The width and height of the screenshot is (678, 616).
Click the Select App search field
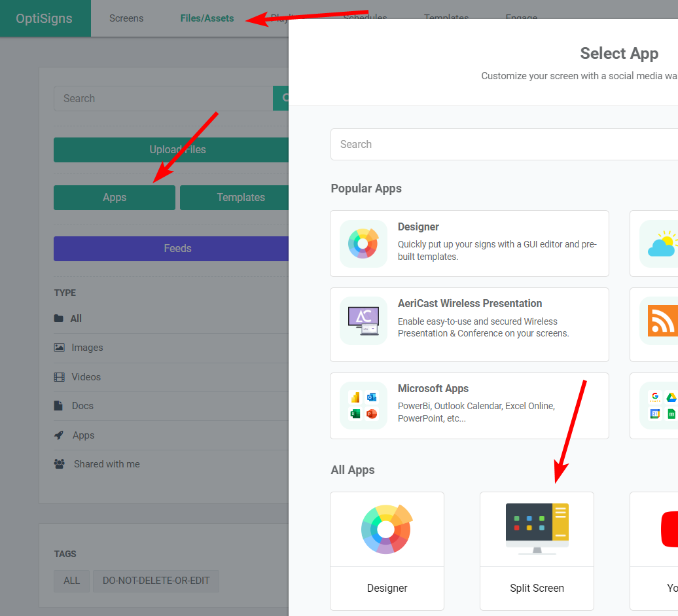(504, 144)
